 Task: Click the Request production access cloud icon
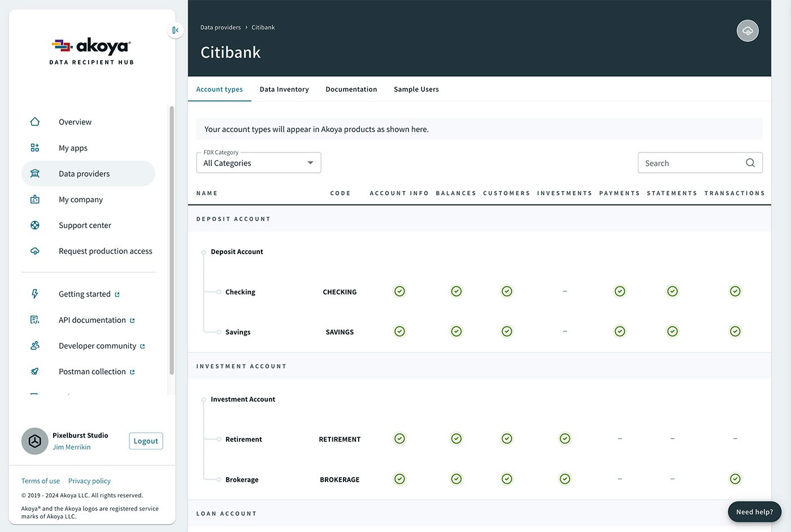coord(35,251)
